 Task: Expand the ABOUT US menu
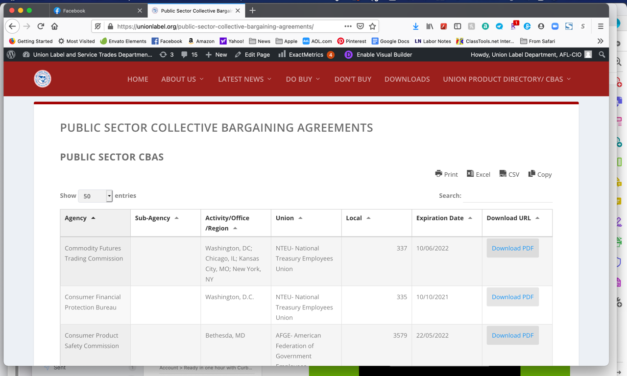[x=182, y=79]
